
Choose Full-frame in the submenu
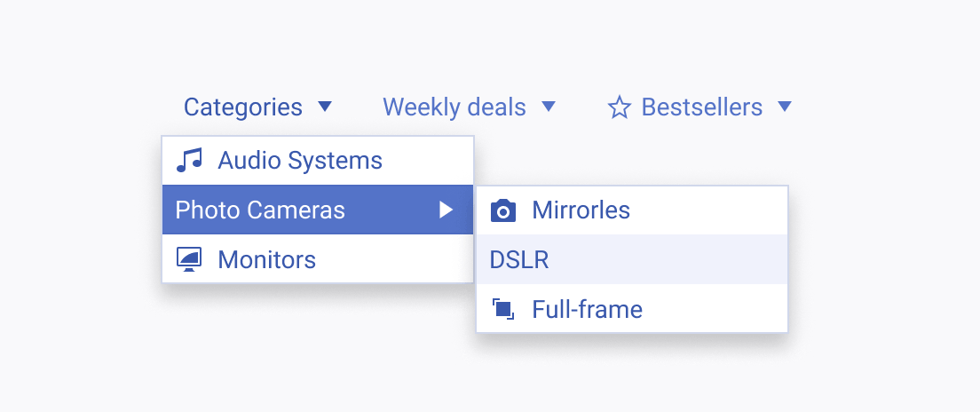click(632, 309)
